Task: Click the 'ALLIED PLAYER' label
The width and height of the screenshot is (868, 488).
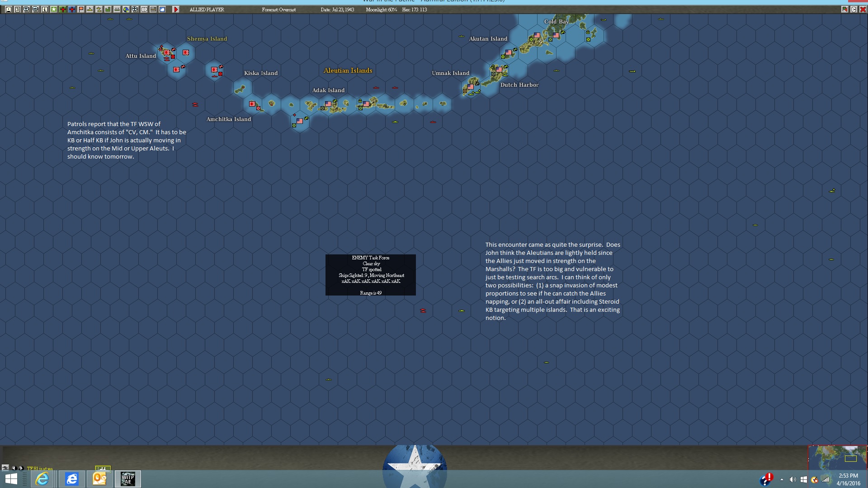Action: click(x=207, y=9)
